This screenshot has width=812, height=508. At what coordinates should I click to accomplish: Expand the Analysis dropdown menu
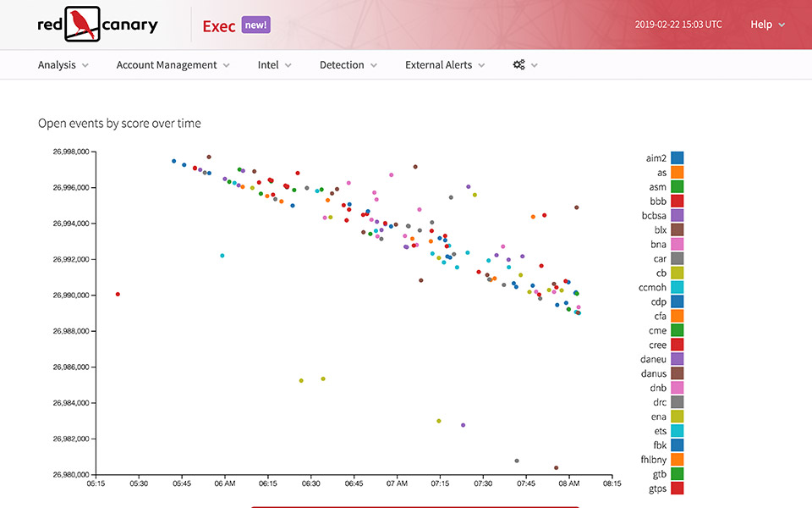(63, 65)
